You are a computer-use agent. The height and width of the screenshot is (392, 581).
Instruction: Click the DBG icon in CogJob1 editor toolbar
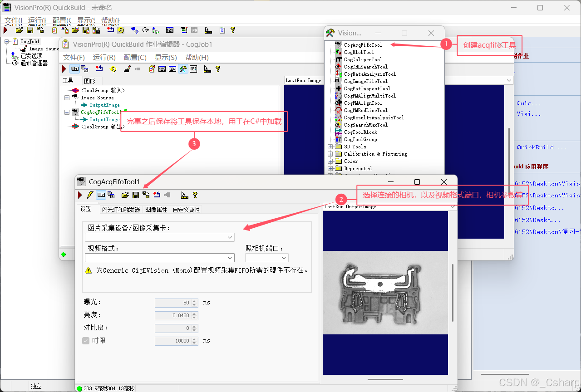pos(193,69)
